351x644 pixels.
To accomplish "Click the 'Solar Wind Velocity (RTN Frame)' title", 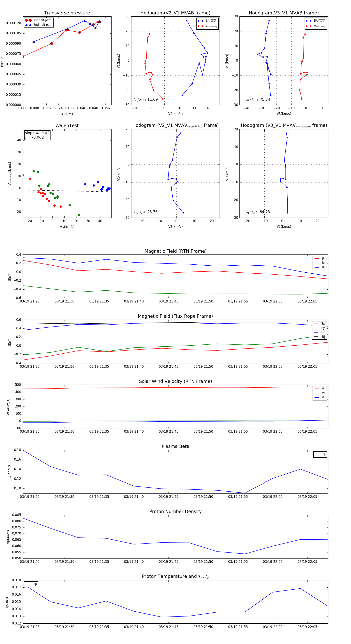I will pos(175,381).
